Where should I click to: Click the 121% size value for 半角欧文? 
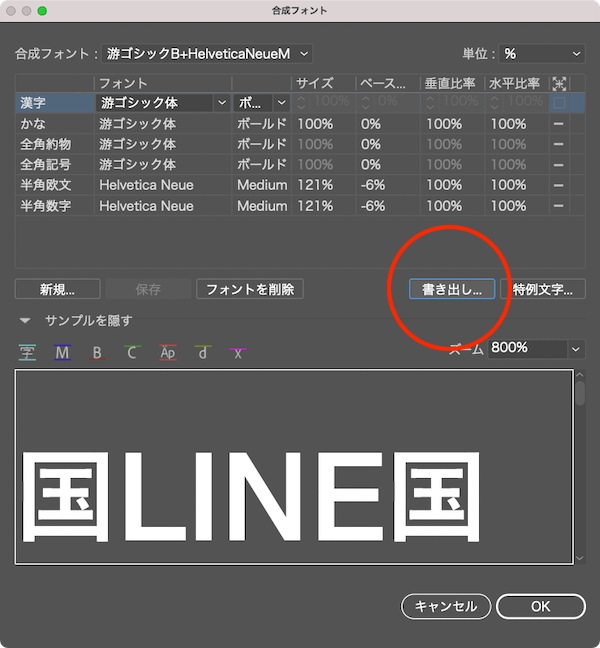(315, 185)
